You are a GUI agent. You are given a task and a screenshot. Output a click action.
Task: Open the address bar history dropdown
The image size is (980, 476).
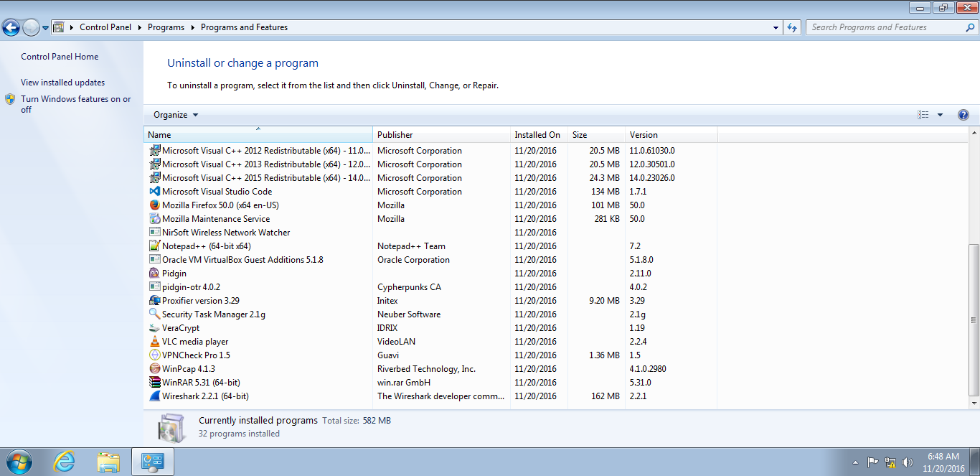(x=776, y=27)
